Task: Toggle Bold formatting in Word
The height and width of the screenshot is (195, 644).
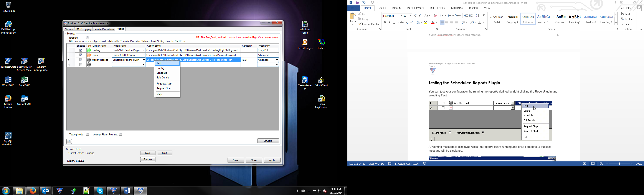Action: click(385, 23)
